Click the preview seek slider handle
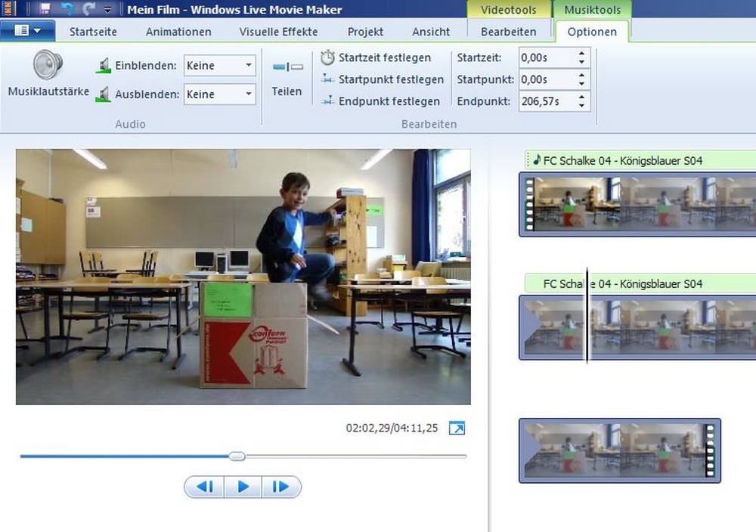The height and width of the screenshot is (532, 756). tap(237, 456)
